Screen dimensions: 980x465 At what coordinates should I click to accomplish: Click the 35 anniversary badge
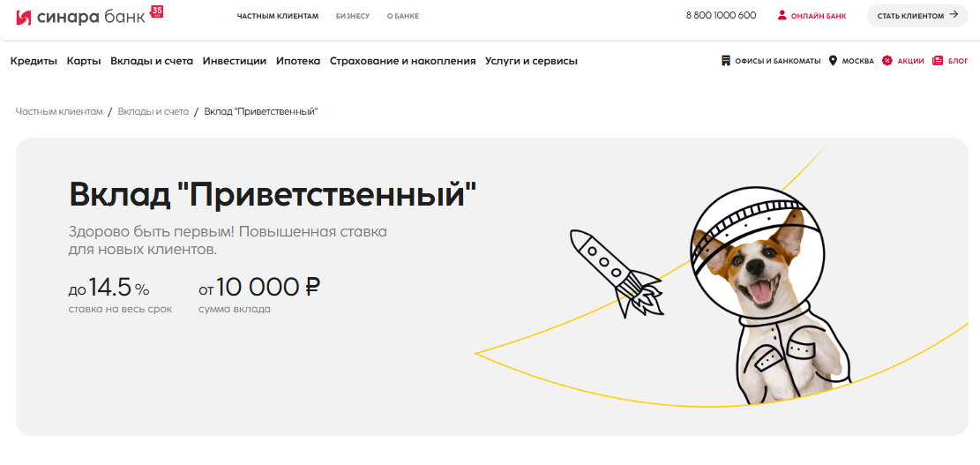click(157, 11)
